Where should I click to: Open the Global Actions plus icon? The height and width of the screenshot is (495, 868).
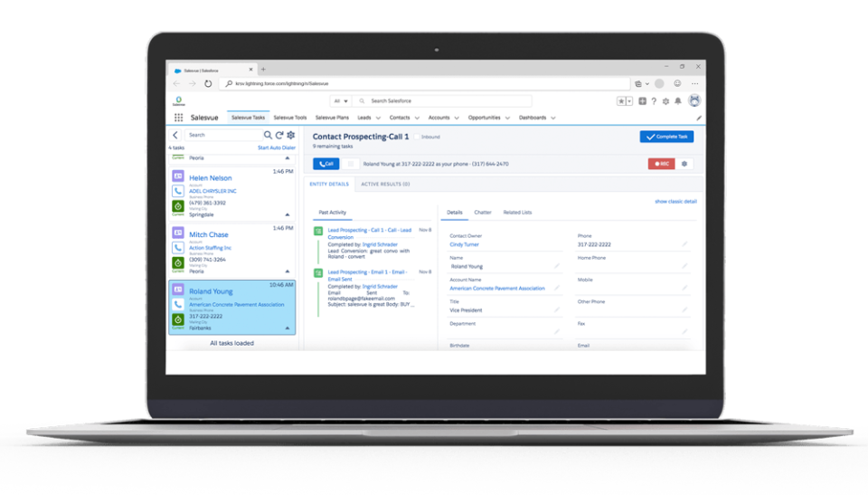coord(642,100)
